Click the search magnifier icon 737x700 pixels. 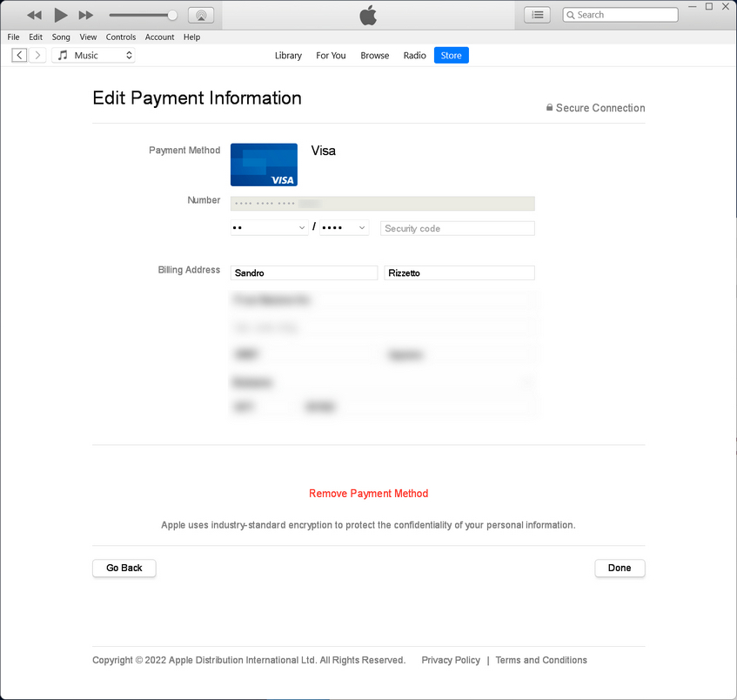[x=571, y=15]
